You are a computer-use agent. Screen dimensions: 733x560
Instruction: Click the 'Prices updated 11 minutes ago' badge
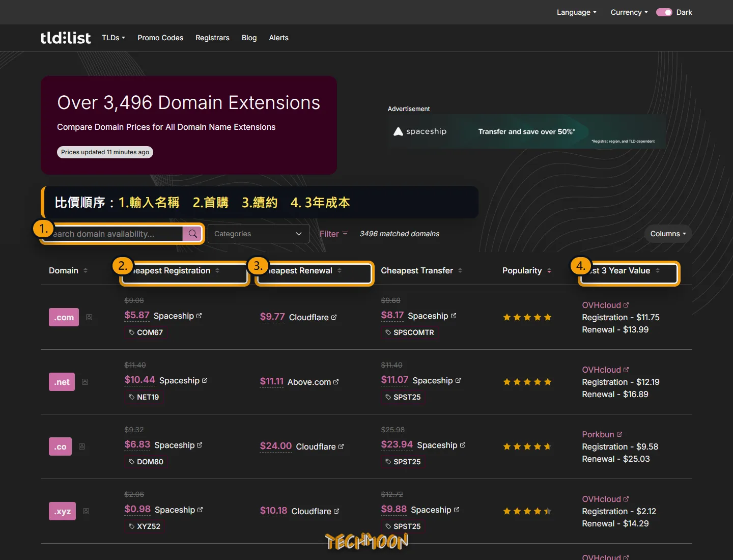coord(105,152)
